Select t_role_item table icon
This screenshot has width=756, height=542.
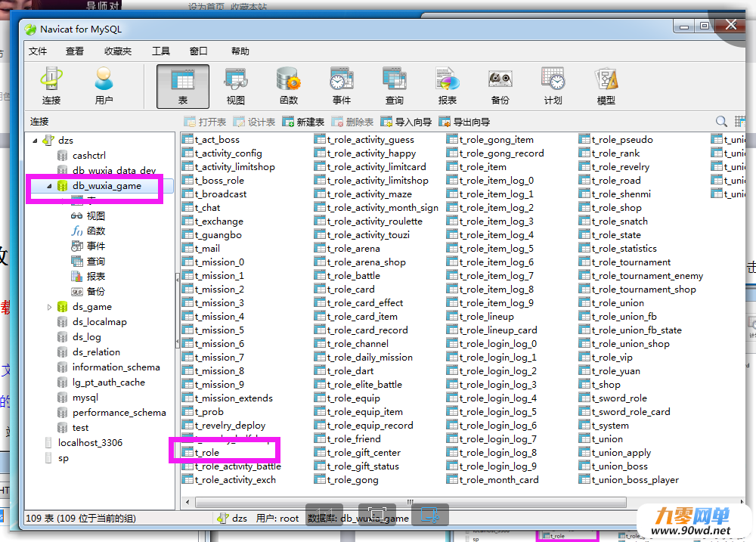(452, 167)
